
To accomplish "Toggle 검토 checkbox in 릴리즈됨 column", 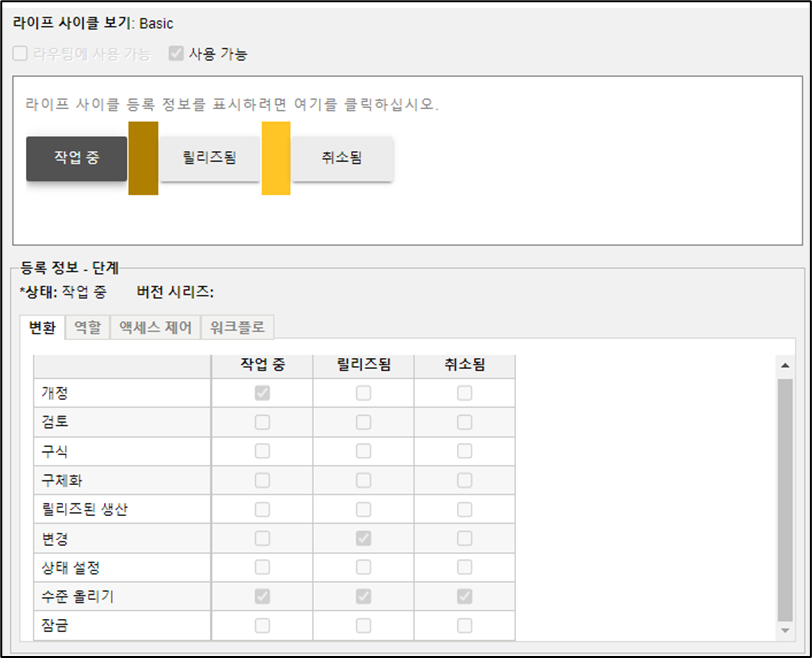I will coord(364,422).
